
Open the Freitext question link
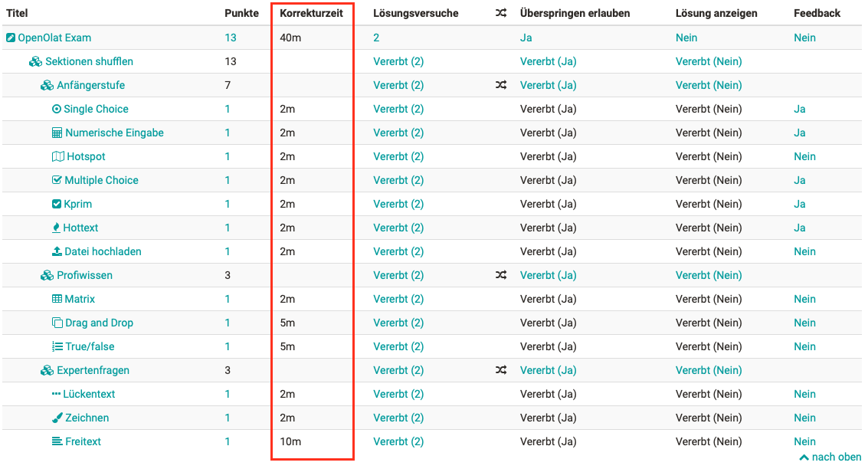pyautogui.click(x=83, y=442)
